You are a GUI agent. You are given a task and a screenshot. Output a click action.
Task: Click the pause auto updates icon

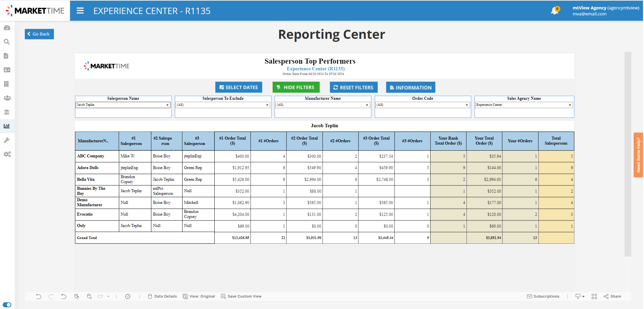point(89,296)
